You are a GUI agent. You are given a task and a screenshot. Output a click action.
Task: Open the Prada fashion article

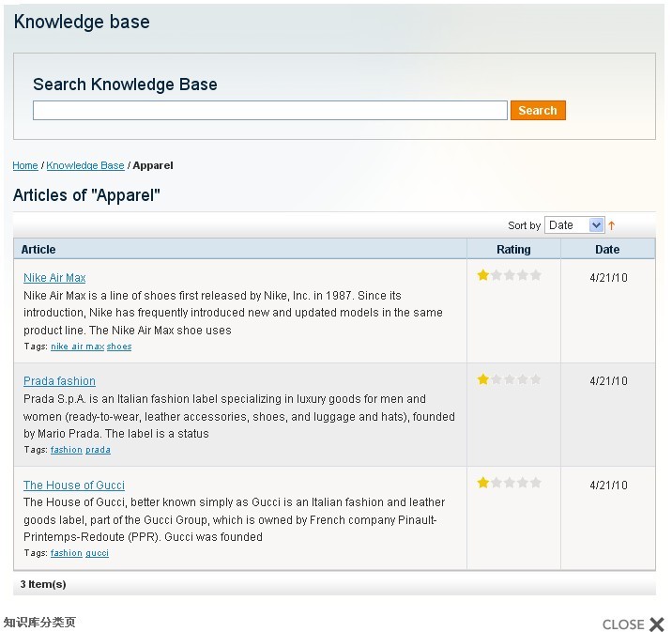point(59,381)
